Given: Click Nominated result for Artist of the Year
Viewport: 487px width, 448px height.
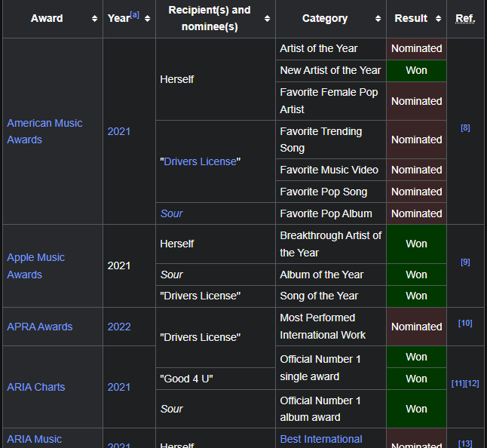Looking at the screenshot, I should point(416,49).
